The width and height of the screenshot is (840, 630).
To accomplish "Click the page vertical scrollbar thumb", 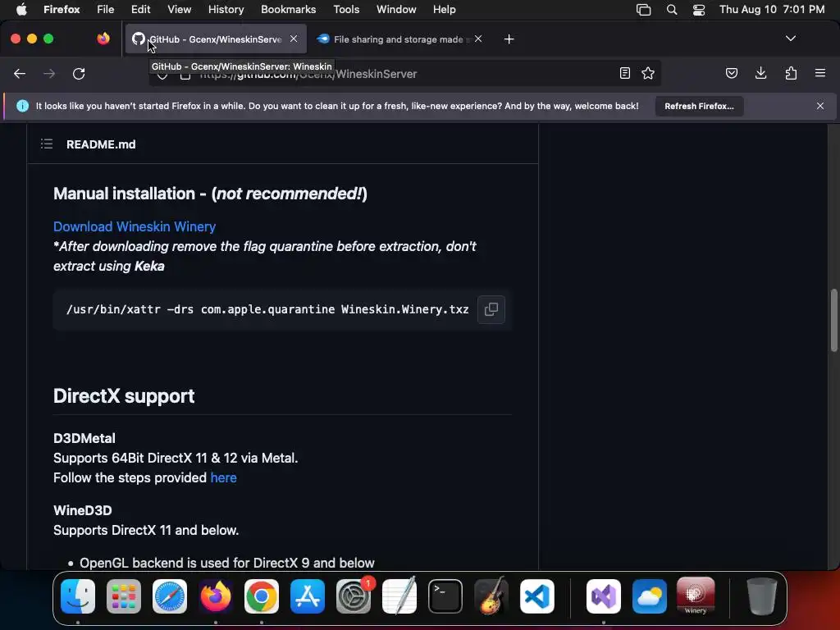I will (833, 321).
